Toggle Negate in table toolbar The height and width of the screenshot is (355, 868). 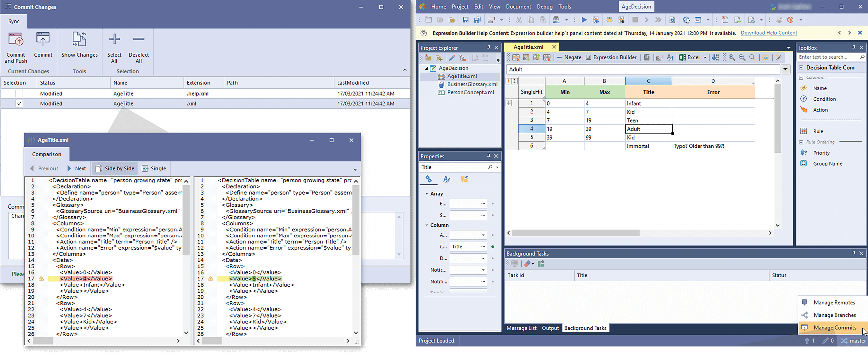(569, 57)
